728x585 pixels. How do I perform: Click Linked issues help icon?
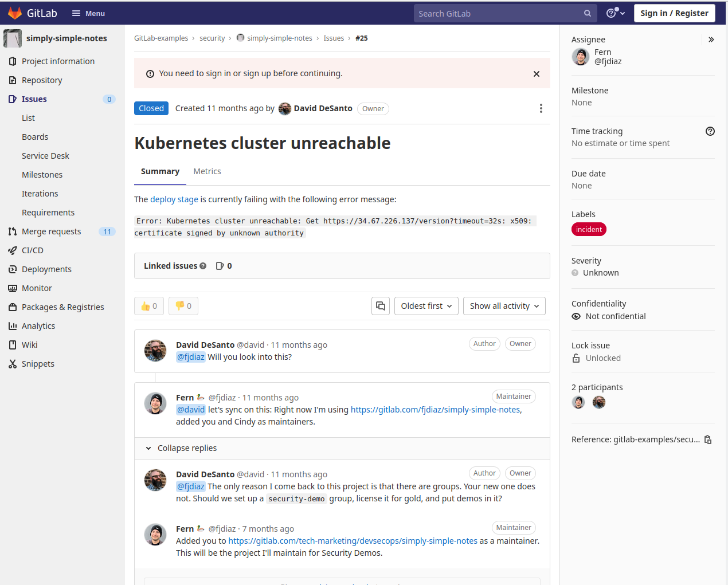[x=203, y=266]
